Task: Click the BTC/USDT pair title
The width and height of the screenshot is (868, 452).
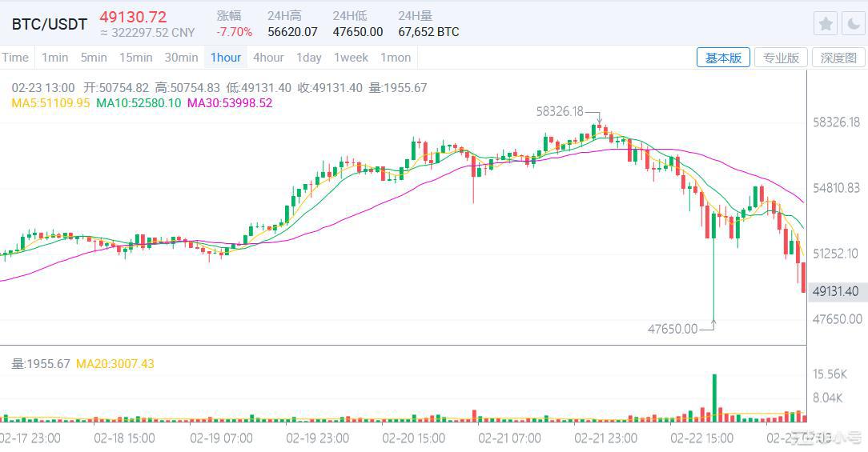Action: tap(50, 24)
